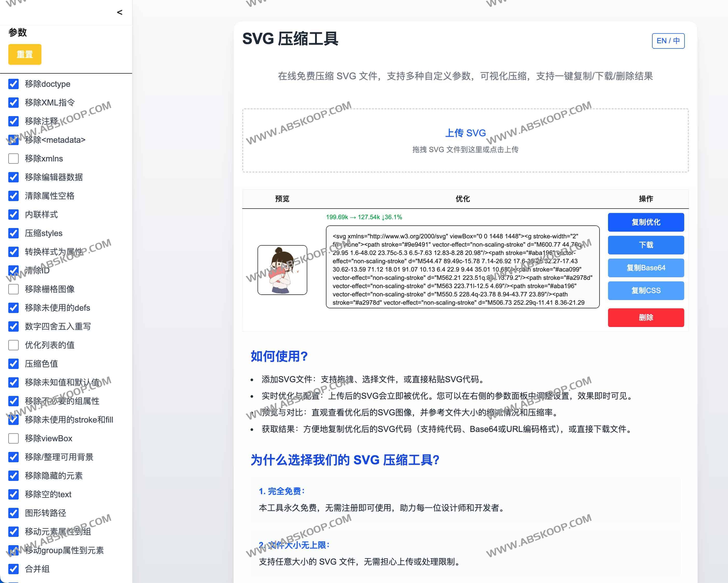Enable the 移除xmlns checkbox
The image size is (728, 583).
point(13,158)
